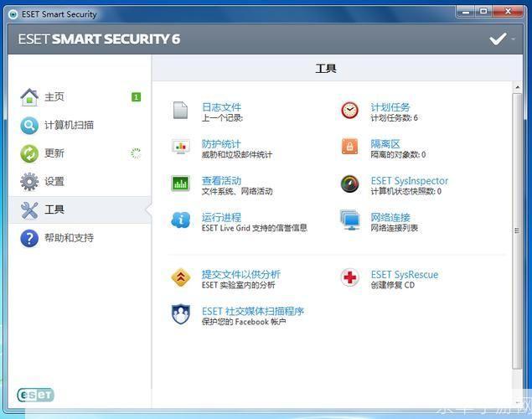Screen dimensions: 532x419
Task: Click the green watch activity graph icon
Action: click(x=180, y=184)
